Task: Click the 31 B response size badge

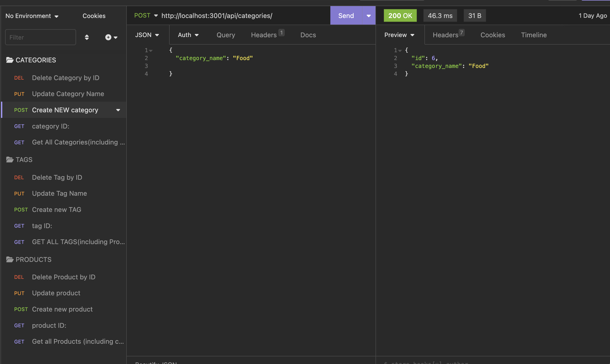Action: [474, 15]
